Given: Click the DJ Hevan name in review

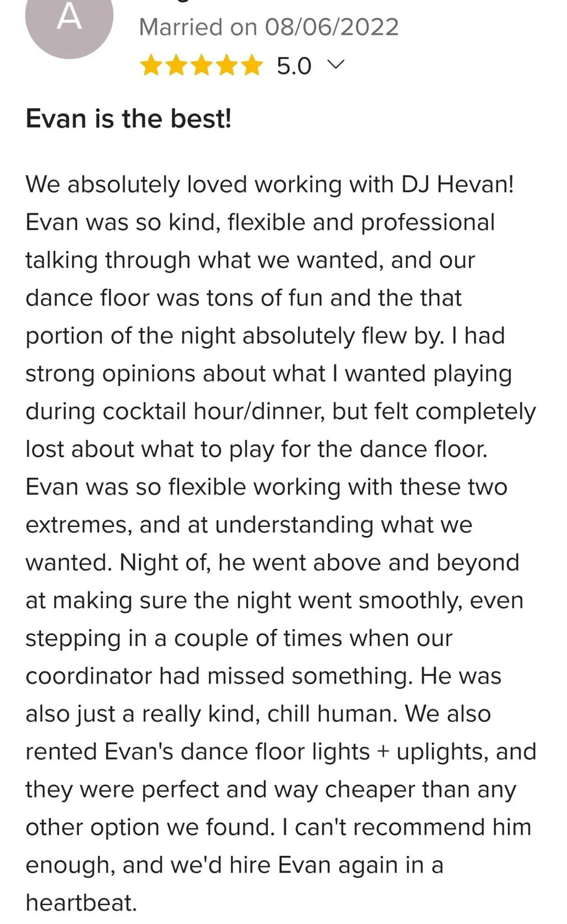Looking at the screenshot, I should pos(457,184).
